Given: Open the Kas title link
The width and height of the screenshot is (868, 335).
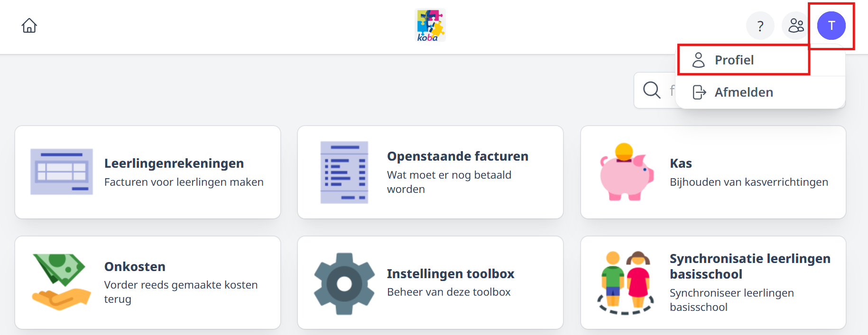Looking at the screenshot, I should tap(681, 163).
